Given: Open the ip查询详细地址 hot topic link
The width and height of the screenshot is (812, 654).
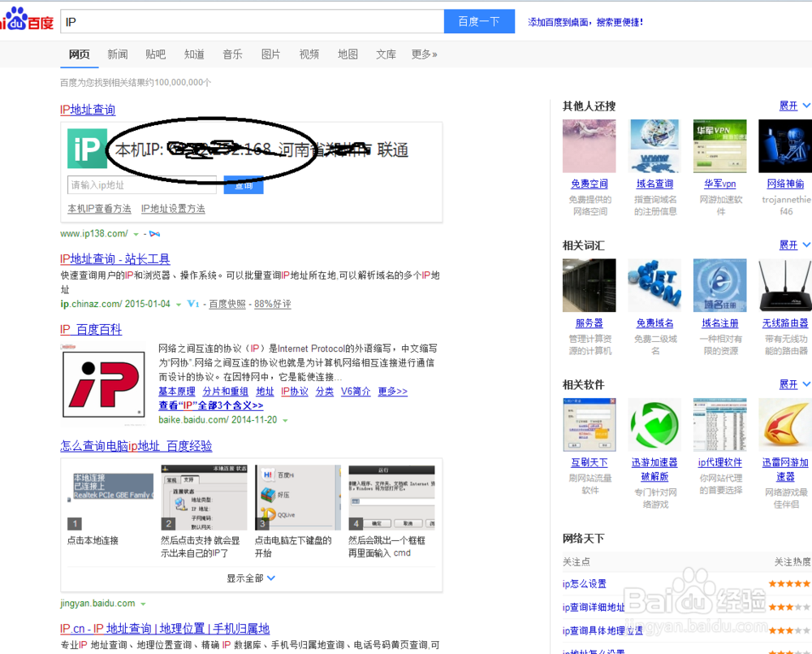Looking at the screenshot, I should (594, 607).
